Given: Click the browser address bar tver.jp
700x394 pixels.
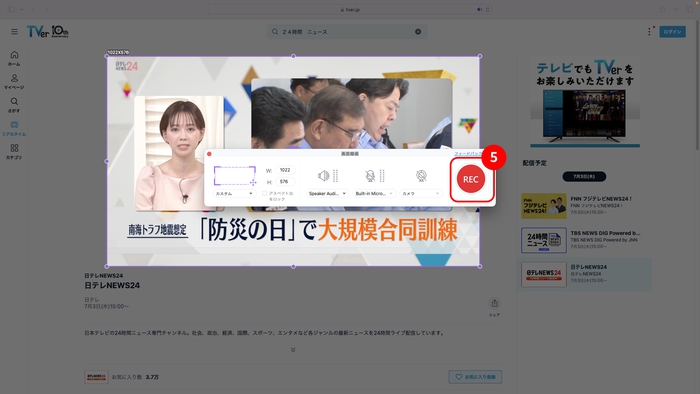Looking at the screenshot, I should point(350,9).
